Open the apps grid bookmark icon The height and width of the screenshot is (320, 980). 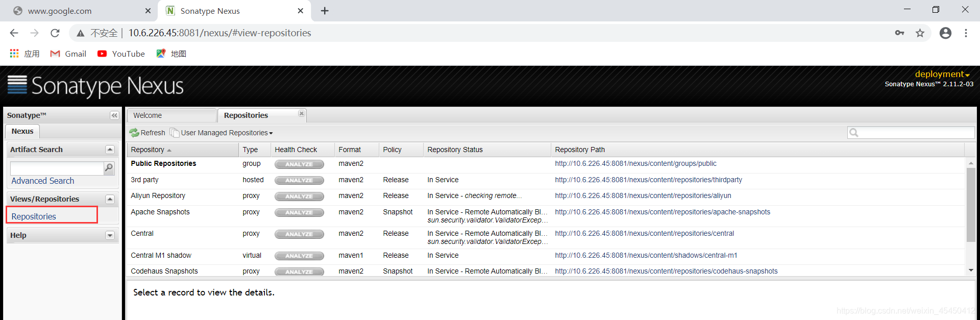(x=14, y=54)
